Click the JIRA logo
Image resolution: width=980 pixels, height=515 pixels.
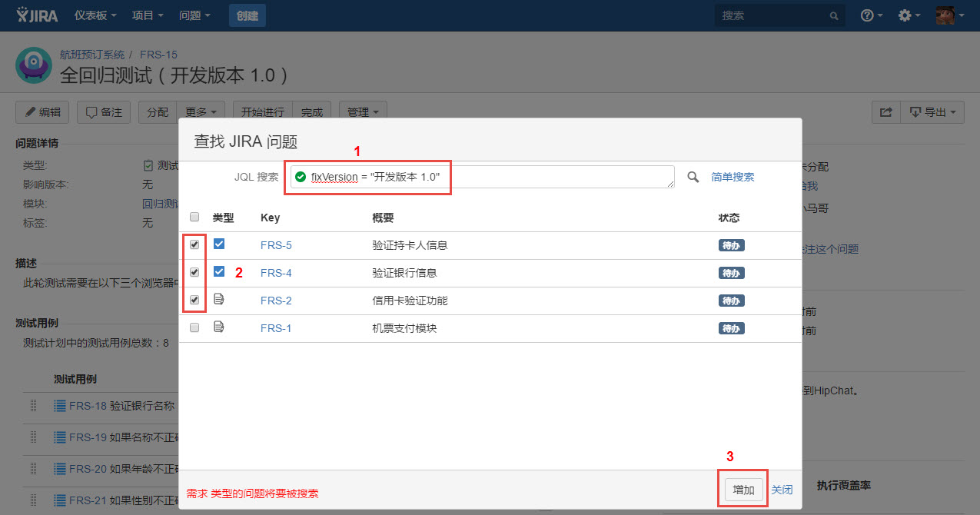(x=37, y=15)
